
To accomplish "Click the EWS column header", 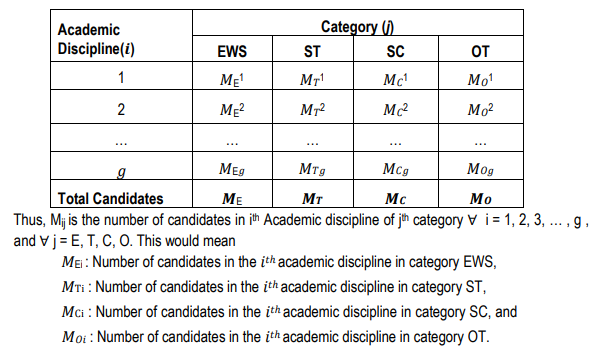I will (x=232, y=49).
